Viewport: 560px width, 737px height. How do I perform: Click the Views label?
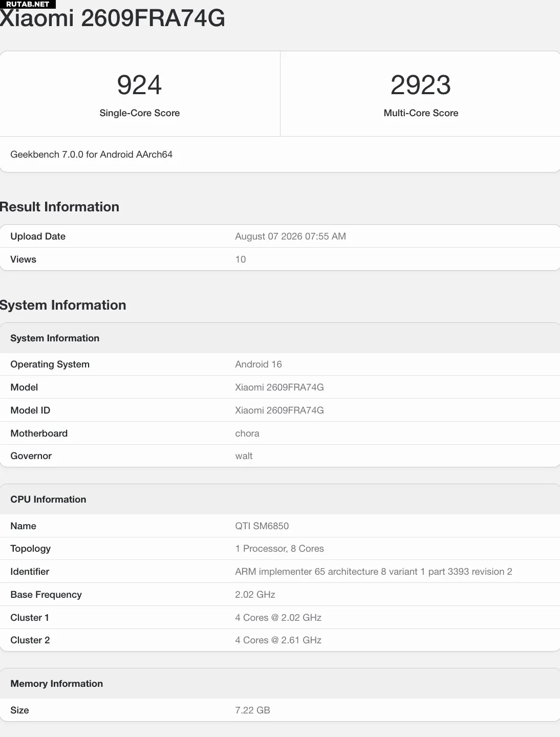(x=24, y=259)
